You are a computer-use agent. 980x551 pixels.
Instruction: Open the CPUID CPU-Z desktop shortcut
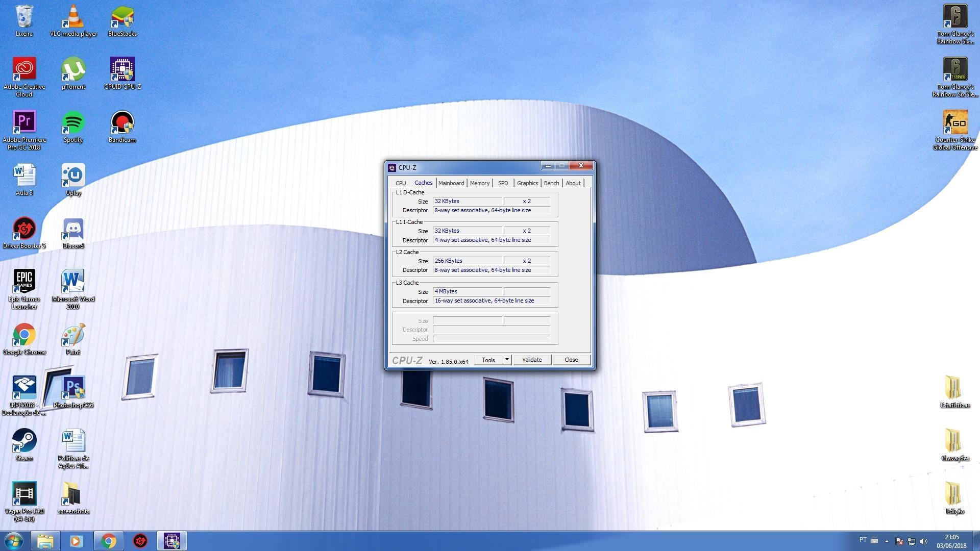tap(122, 73)
